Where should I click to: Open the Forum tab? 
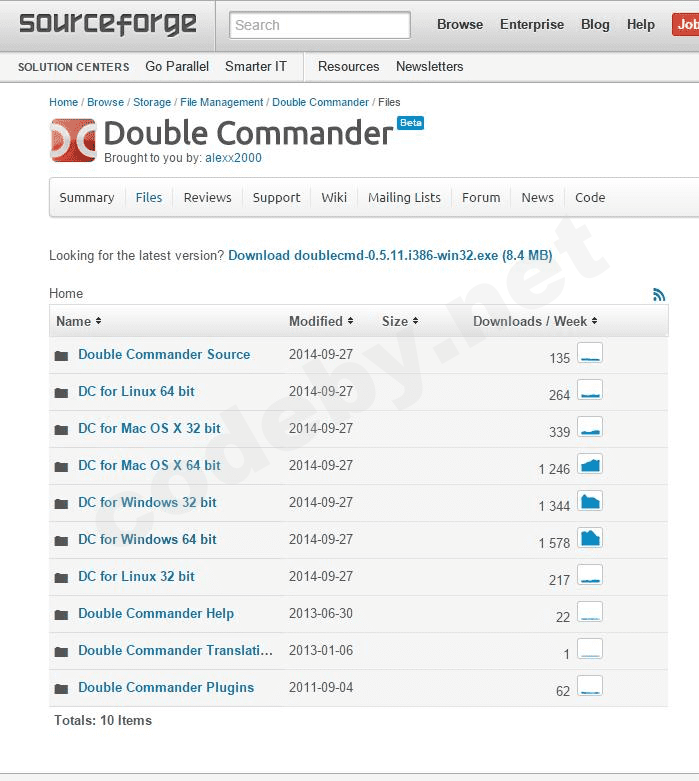(x=481, y=198)
